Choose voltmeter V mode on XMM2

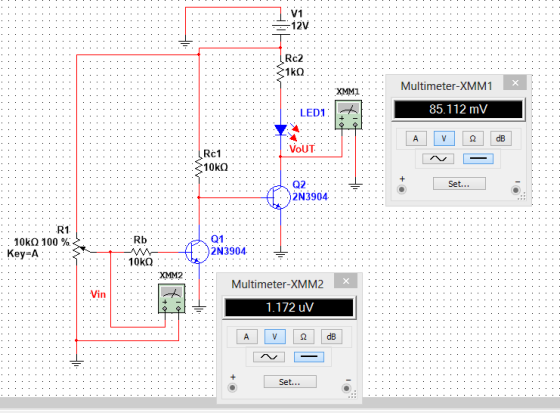coord(275,337)
